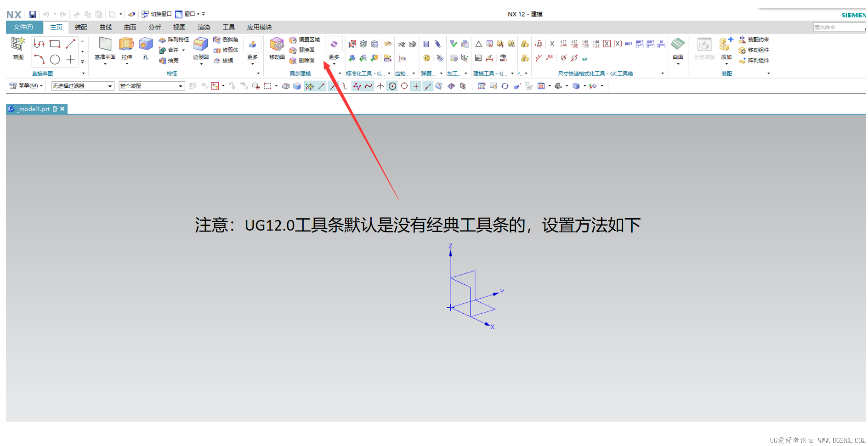Click the 移动组件 move component button
The image size is (868, 446).
754,50
